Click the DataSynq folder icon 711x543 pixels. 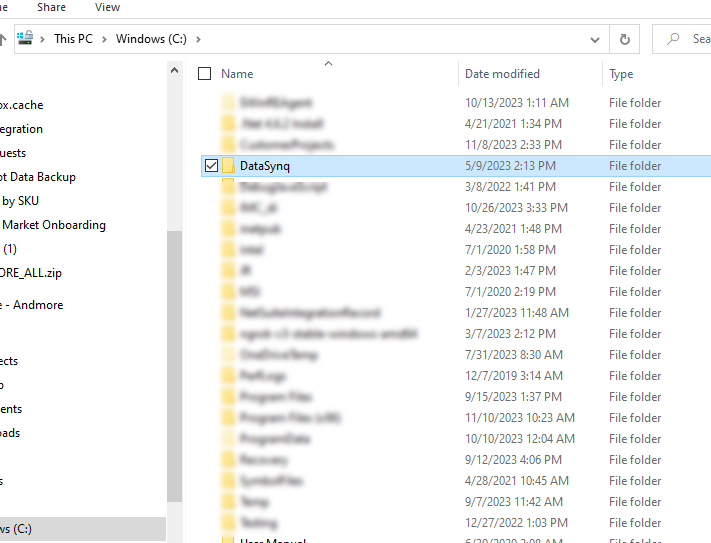tap(228, 165)
